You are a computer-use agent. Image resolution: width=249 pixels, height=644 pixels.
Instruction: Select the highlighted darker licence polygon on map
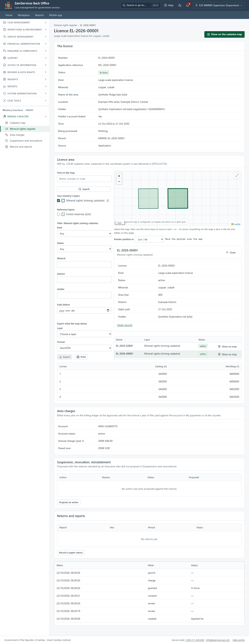(x=178, y=199)
